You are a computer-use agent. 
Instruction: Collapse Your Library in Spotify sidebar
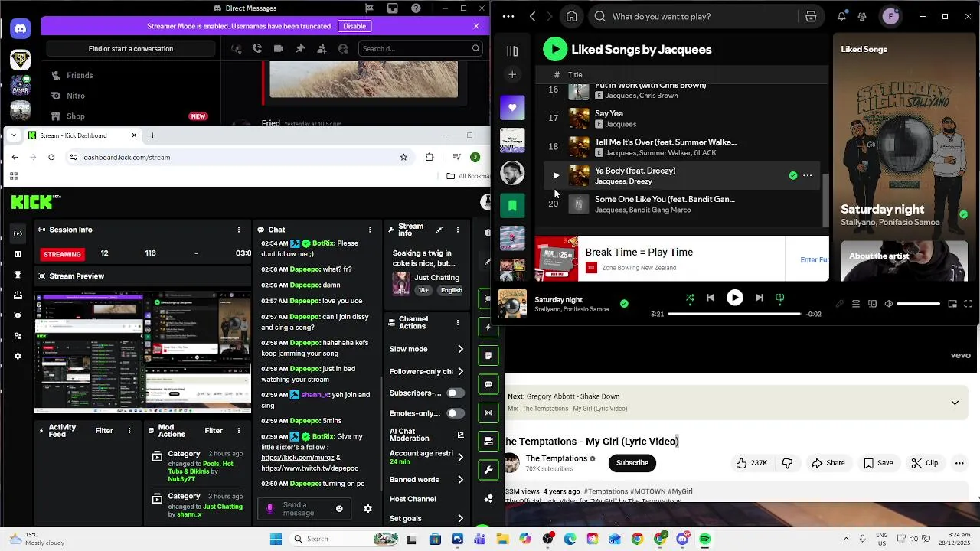512,51
